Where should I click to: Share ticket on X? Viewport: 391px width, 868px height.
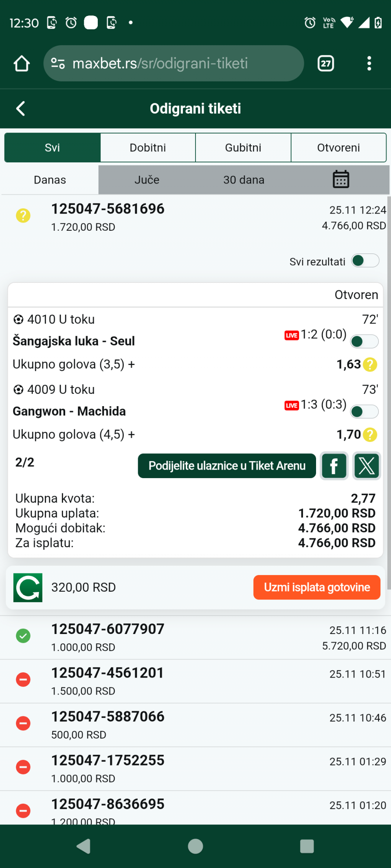click(367, 466)
